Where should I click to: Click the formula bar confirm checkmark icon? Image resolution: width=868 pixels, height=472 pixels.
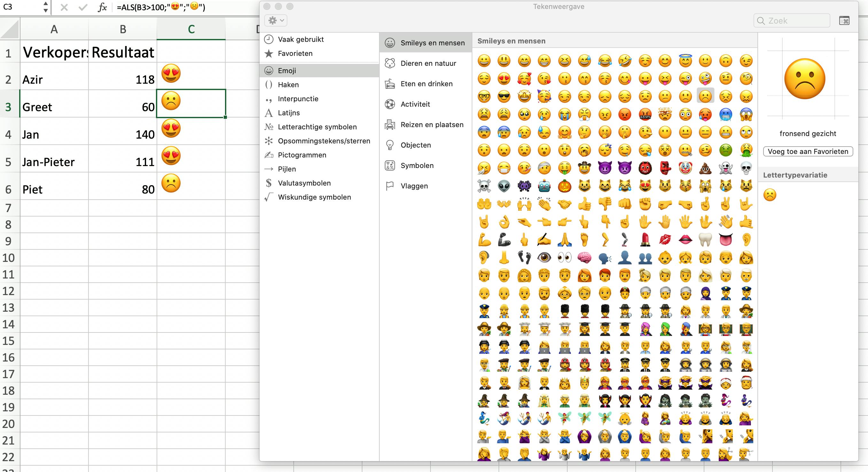pos(82,7)
